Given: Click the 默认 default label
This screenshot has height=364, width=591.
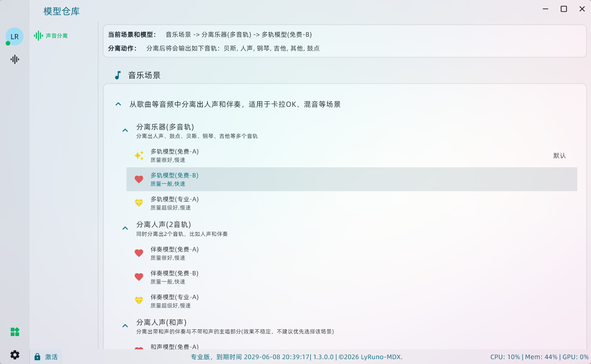Looking at the screenshot, I should click(559, 156).
